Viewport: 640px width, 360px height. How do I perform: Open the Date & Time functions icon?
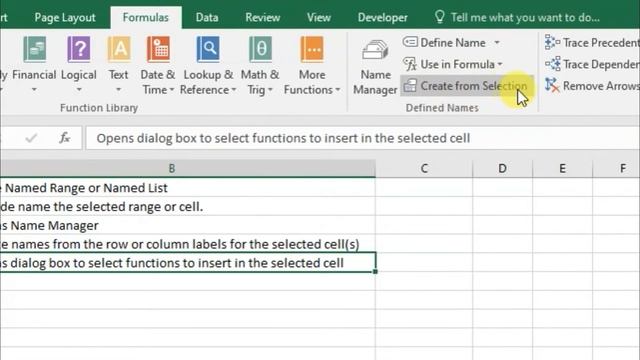(x=158, y=49)
